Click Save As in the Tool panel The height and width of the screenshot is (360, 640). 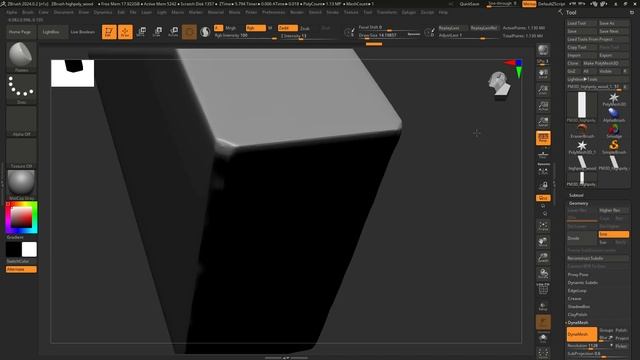click(x=613, y=23)
